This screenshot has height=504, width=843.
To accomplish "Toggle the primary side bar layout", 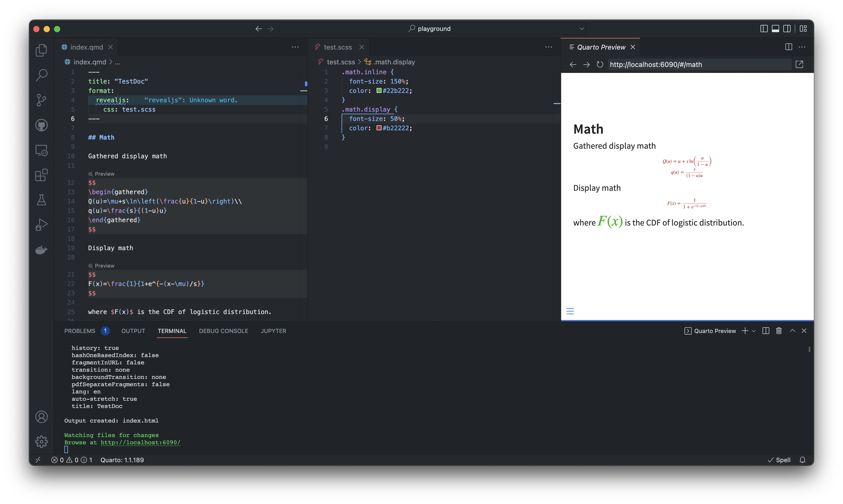I will [x=764, y=29].
